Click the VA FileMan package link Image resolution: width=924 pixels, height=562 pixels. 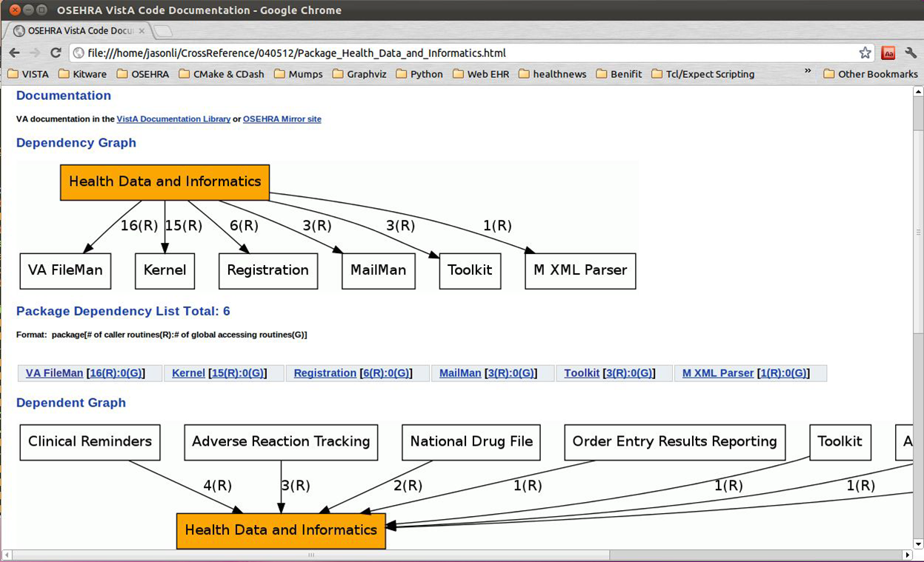pyautogui.click(x=54, y=373)
